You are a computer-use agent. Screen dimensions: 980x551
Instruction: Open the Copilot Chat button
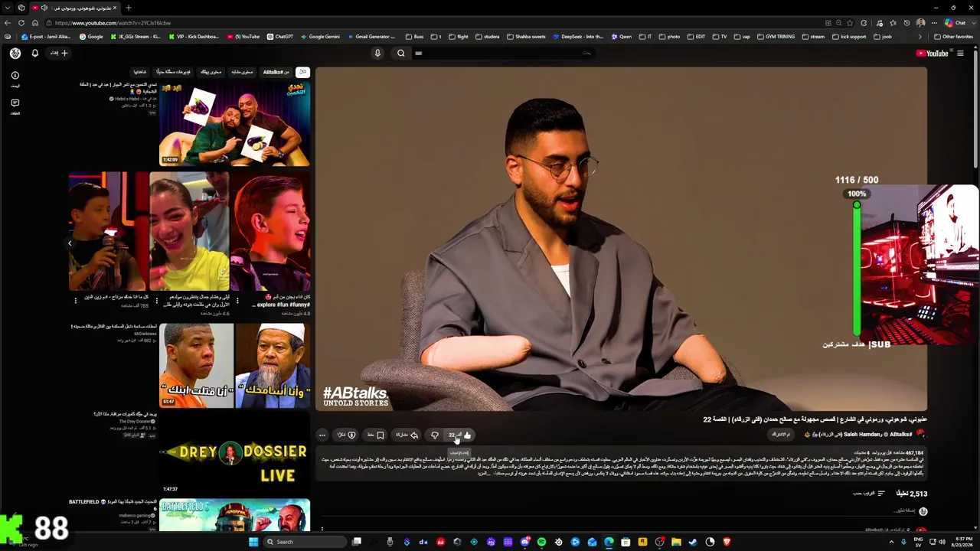pos(956,23)
